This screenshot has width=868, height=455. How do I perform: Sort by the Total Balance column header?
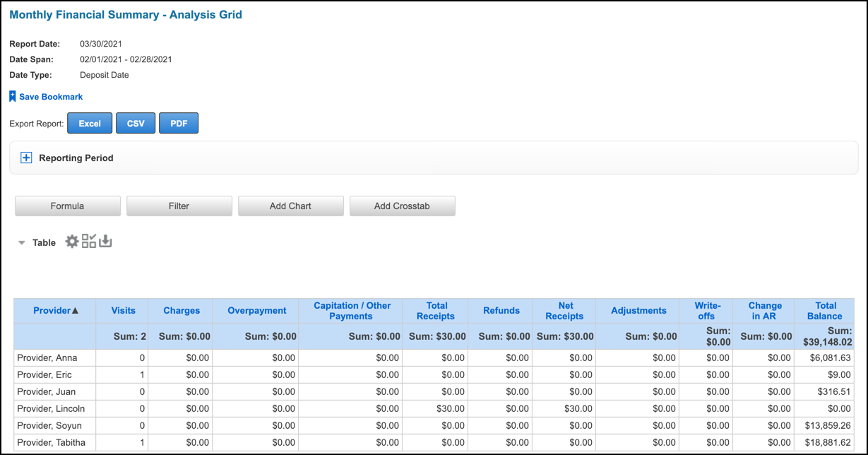pos(825,311)
